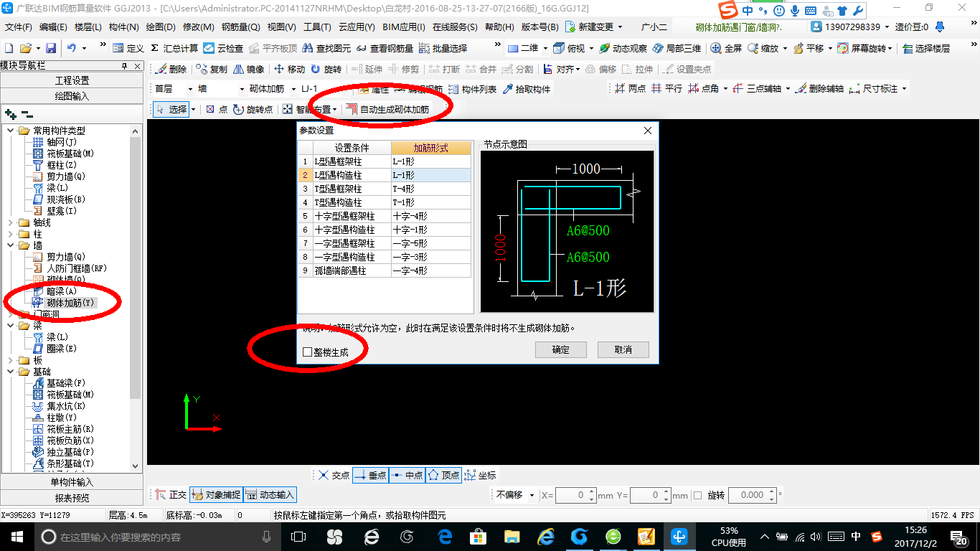Toggle 对象捕捉 object snap
980x551 pixels.
click(215, 495)
